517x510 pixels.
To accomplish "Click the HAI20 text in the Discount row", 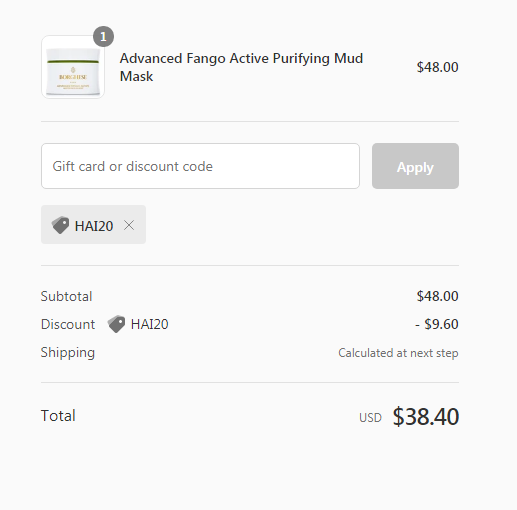I will 149,324.
